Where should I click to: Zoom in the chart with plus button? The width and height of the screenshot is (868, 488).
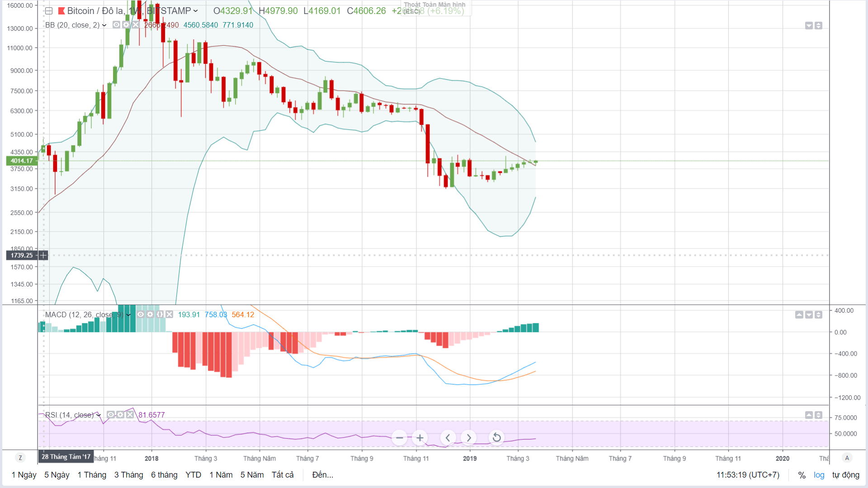tap(420, 437)
